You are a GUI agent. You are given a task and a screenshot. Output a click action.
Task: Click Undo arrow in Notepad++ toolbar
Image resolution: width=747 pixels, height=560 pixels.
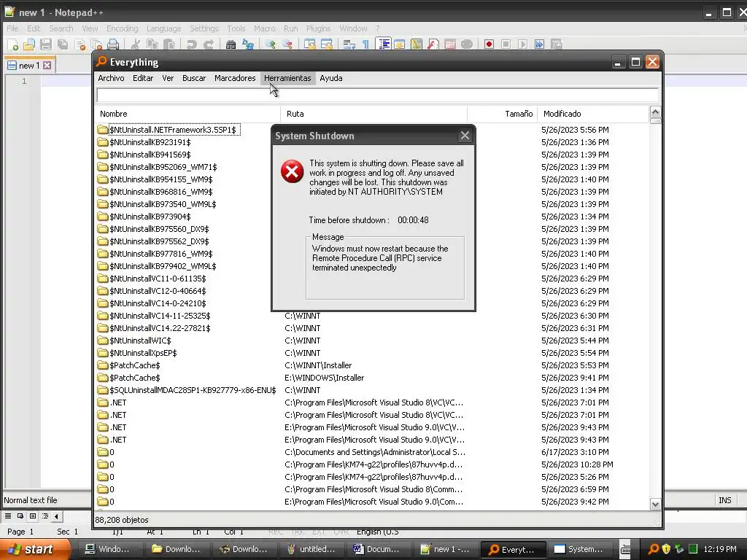[192, 44]
